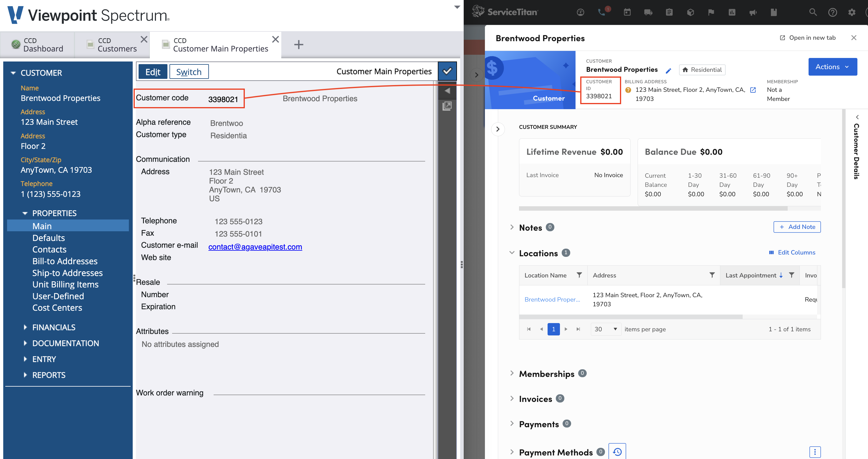
Task: Select the Defaults properties item
Action: point(49,238)
